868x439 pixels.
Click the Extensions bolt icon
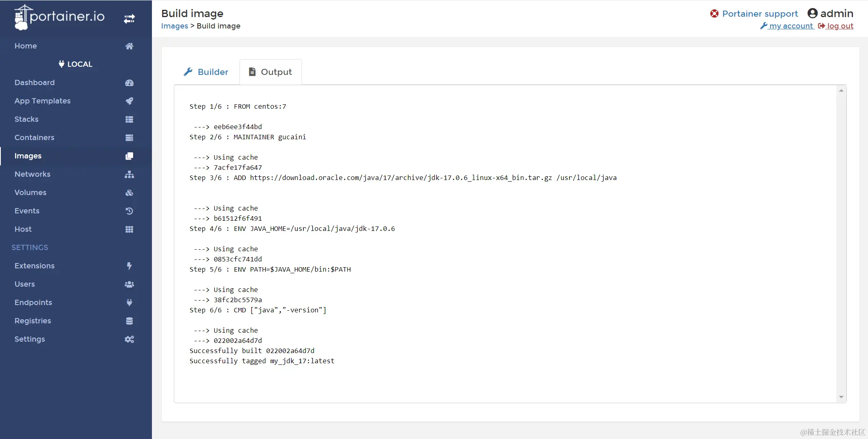pyautogui.click(x=129, y=266)
